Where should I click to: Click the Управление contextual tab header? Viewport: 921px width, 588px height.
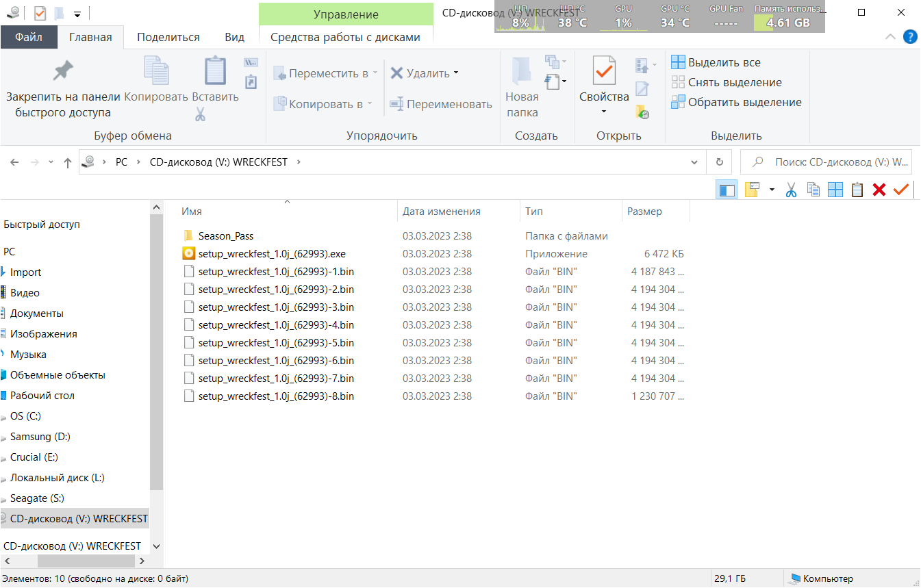(x=346, y=14)
